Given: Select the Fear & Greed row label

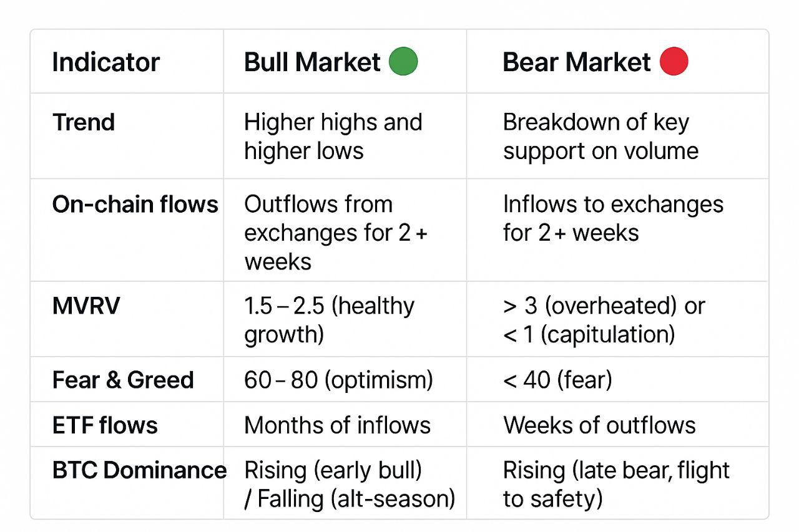Looking at the screenshot, I should click(123, 380).
